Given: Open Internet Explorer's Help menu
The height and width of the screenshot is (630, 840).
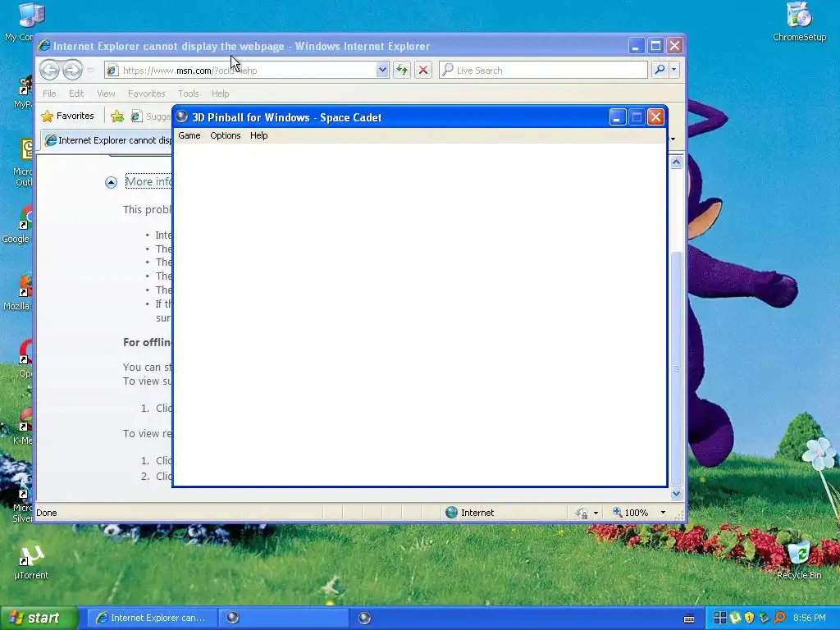Looking at the screenshot, I should [220, 94].
